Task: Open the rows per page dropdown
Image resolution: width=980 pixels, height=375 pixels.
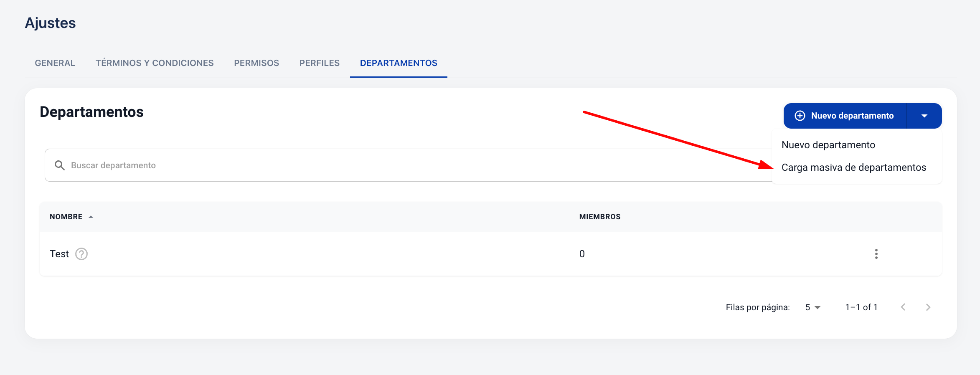Action: [813, 307]
